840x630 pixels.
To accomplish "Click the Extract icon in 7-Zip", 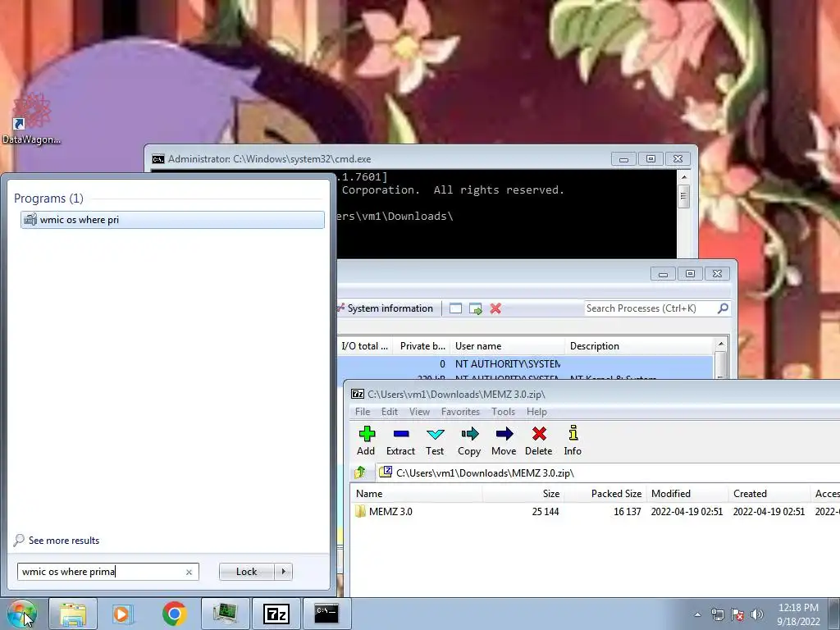I will pos(400,441).
